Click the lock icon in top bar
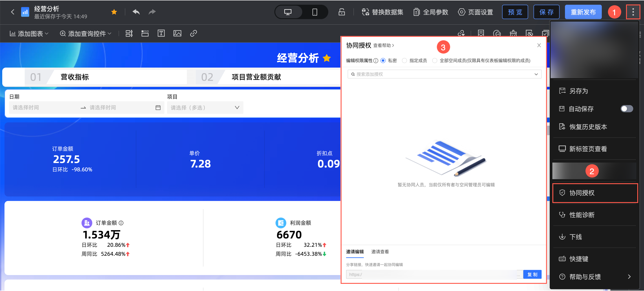This screenshot has height=291, width=644. pyautogui.click(x=342, y=12)
